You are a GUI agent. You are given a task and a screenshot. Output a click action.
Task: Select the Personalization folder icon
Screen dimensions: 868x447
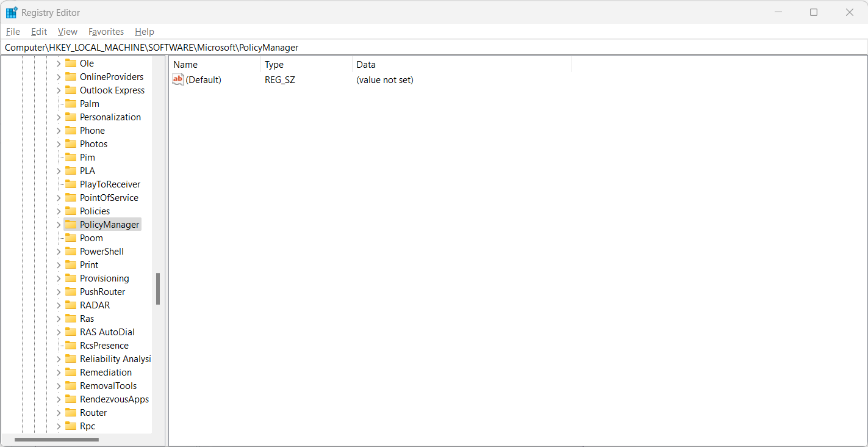click(x=71, y=117)
